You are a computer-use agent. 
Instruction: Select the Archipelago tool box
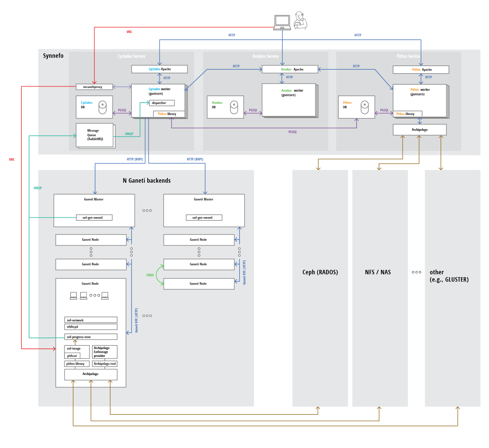105,364
